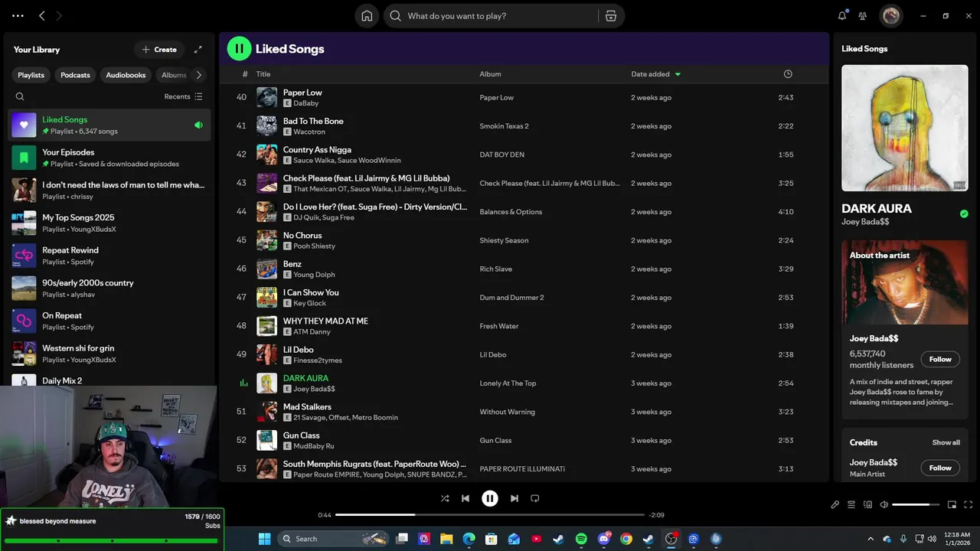Filter library by Audiobooks
980x551 pixels.
(x=126, y=75)
